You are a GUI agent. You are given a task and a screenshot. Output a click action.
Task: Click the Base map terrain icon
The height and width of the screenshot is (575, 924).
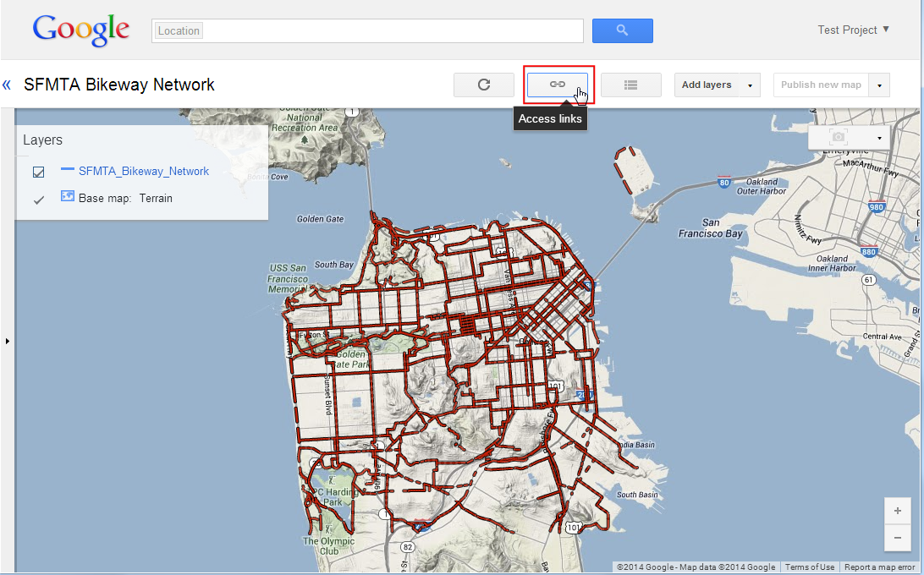tap(68, 196)
